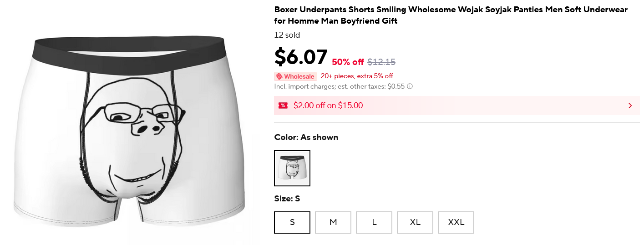Click the red percent coupon icon

(x=283, y=105)
